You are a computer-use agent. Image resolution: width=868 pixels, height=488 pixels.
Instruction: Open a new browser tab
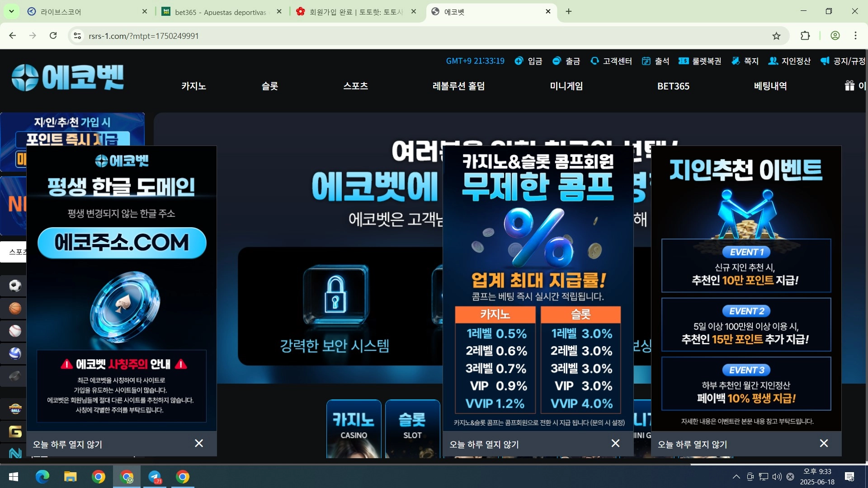click(x=569, y=12)
